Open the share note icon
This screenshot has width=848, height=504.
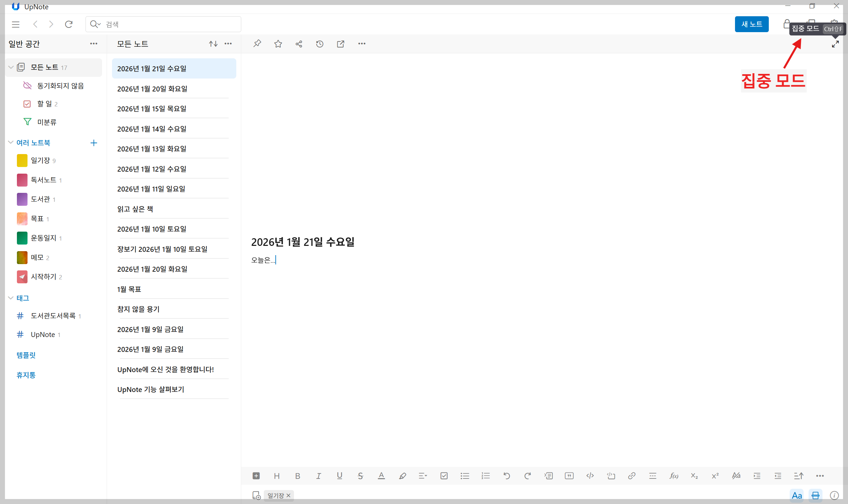coord(299,44)
